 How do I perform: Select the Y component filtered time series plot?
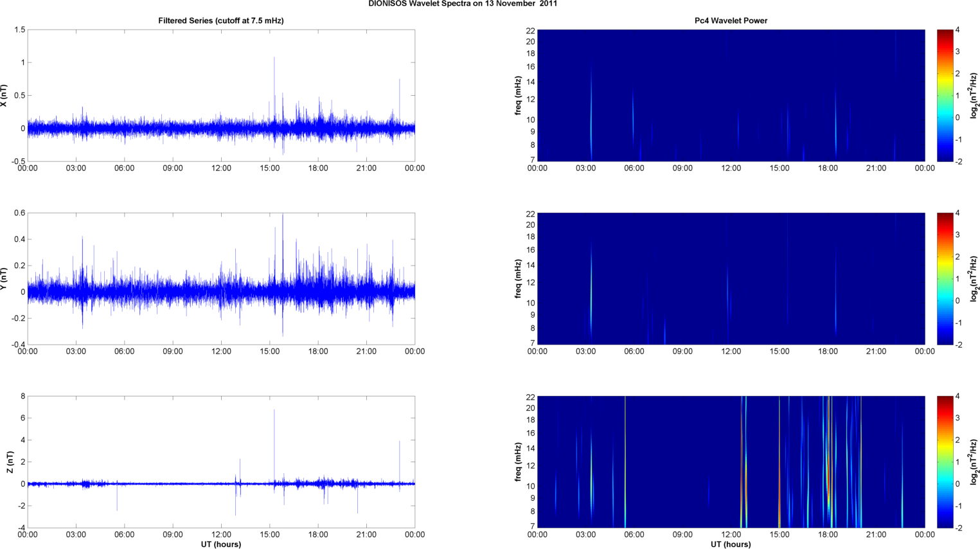pyautogui.click(x=220, y=278)
